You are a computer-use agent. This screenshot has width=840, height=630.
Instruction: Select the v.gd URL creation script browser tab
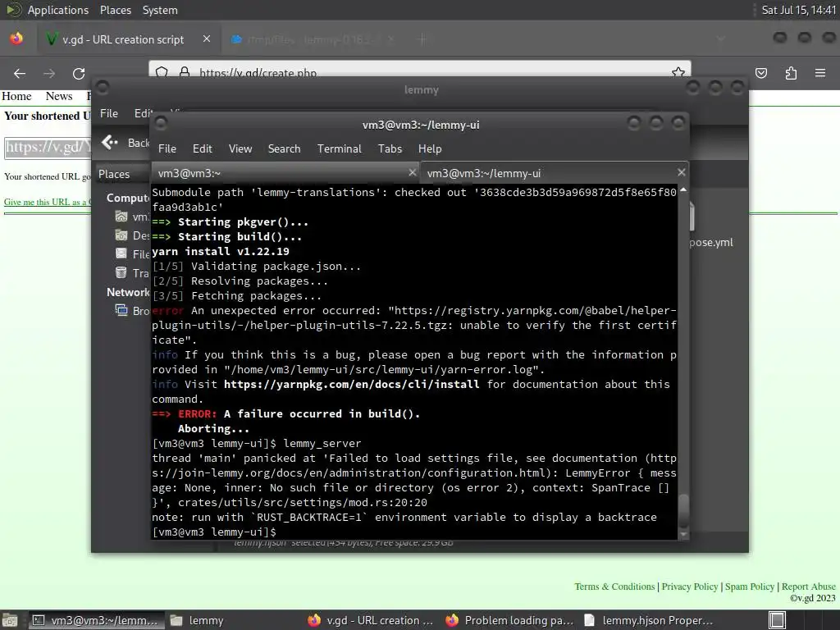(127, 39)
